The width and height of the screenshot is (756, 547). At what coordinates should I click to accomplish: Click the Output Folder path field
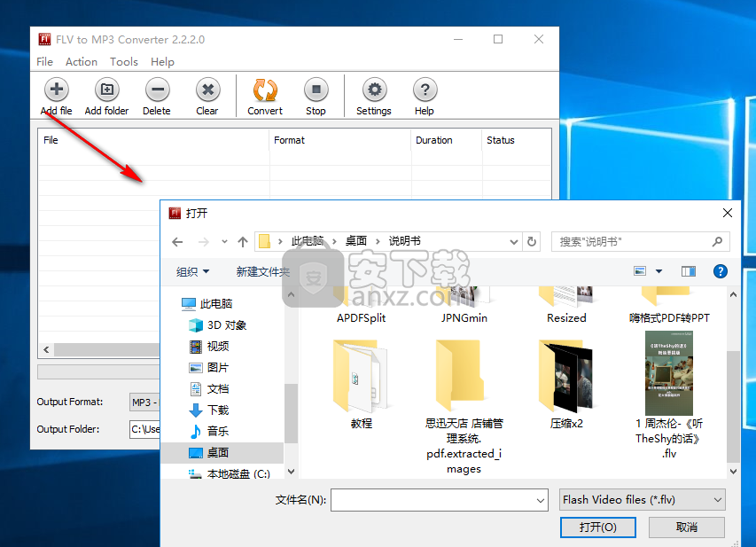144,429
